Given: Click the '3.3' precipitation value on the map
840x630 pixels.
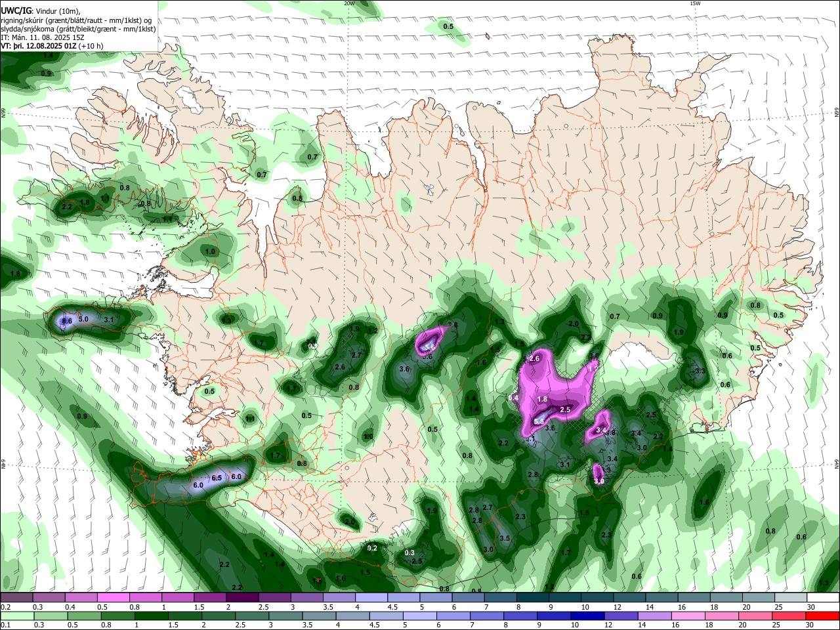Looking at the screenshot, I should 700,371.
